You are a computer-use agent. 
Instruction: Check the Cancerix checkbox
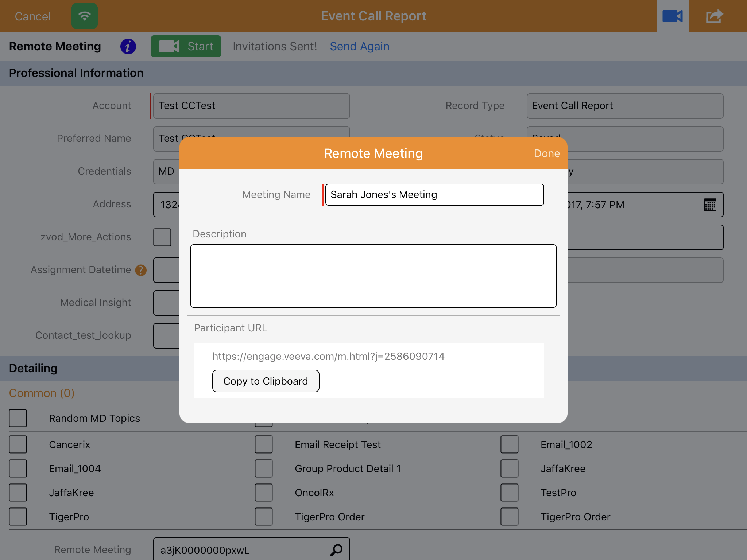(18, 444)
